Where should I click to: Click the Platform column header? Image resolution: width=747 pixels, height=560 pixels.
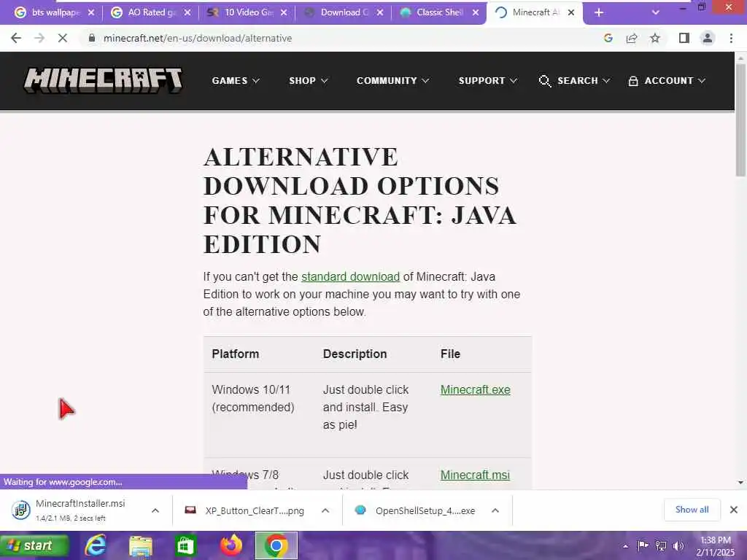coord(236,354)
